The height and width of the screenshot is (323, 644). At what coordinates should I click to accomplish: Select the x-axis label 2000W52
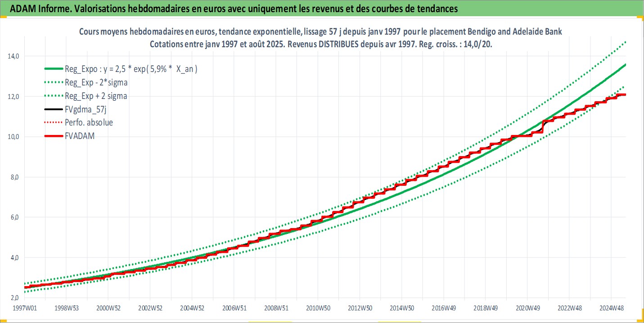coord(108,308)
